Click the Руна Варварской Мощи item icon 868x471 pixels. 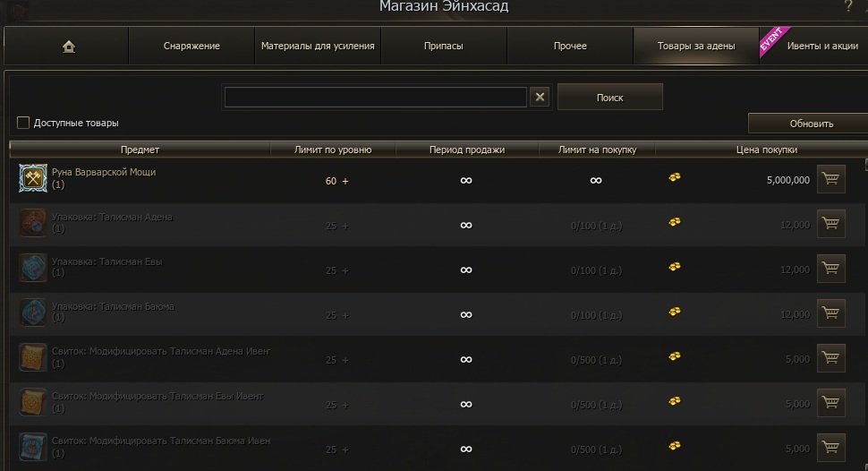(33, 178)
